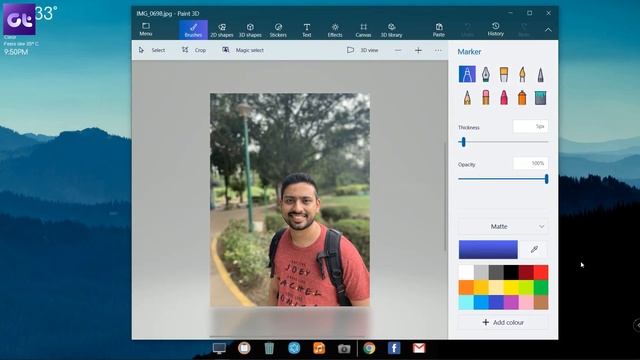Open the more options ellipsis menu

(438, 50)
